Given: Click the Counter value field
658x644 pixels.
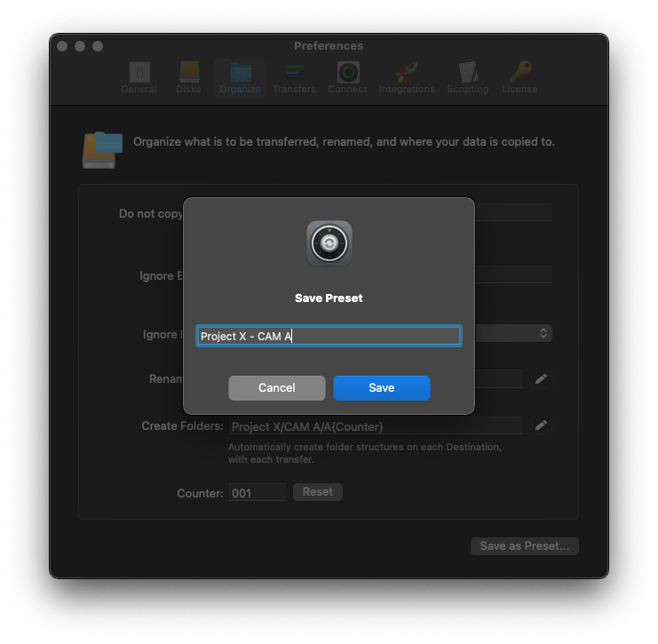Looking at the screenshot, I should [x=258, y=492].
